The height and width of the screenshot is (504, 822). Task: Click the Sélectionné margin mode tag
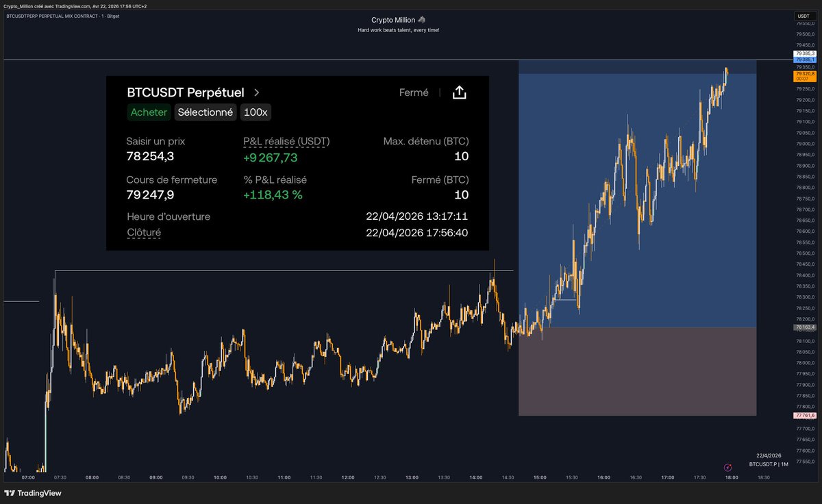point(206,112)
